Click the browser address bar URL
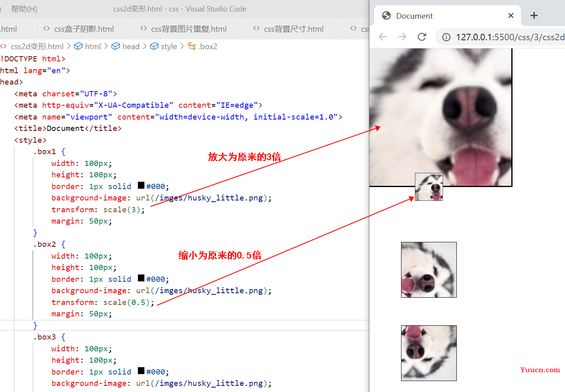The image size is (565, 392). click(510, 37)
